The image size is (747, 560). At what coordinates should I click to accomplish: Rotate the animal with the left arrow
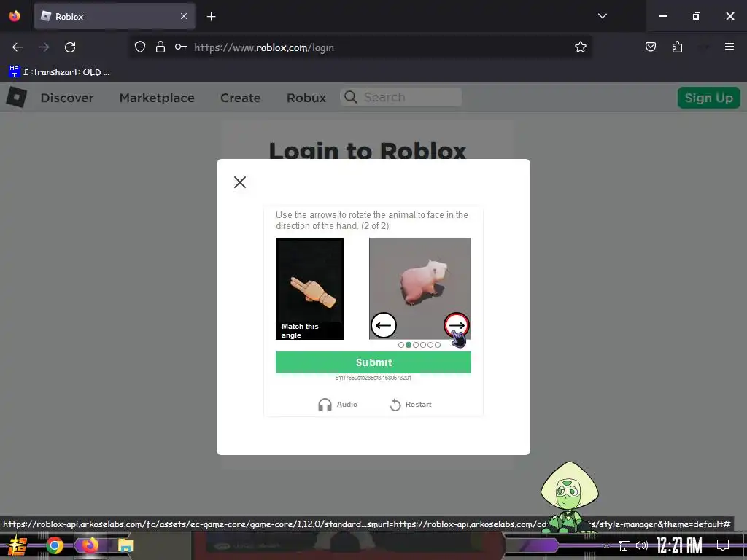click(x=383, y=325)
